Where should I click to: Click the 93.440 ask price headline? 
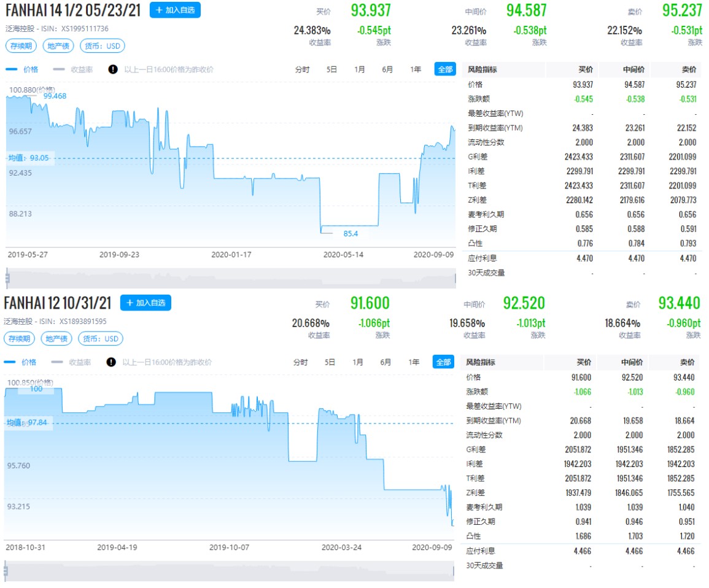[x=679, y=303]
